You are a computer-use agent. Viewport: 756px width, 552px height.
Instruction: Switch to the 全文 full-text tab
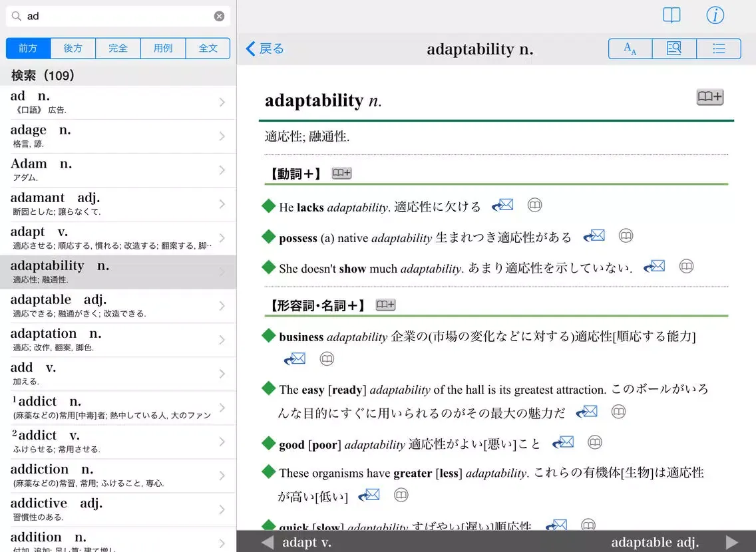pos(208,48)
